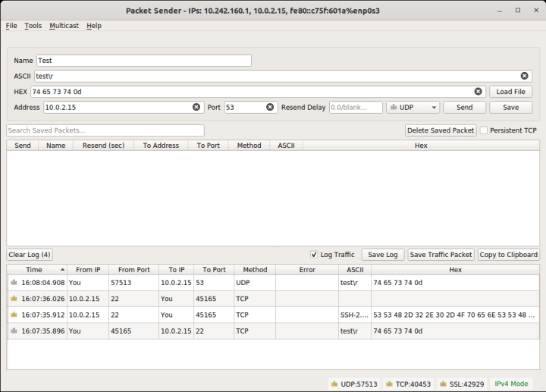Open the Tools menu
The height and width of the screenshot is (392, 546).
pyautogui.click(x=33, y=26)
